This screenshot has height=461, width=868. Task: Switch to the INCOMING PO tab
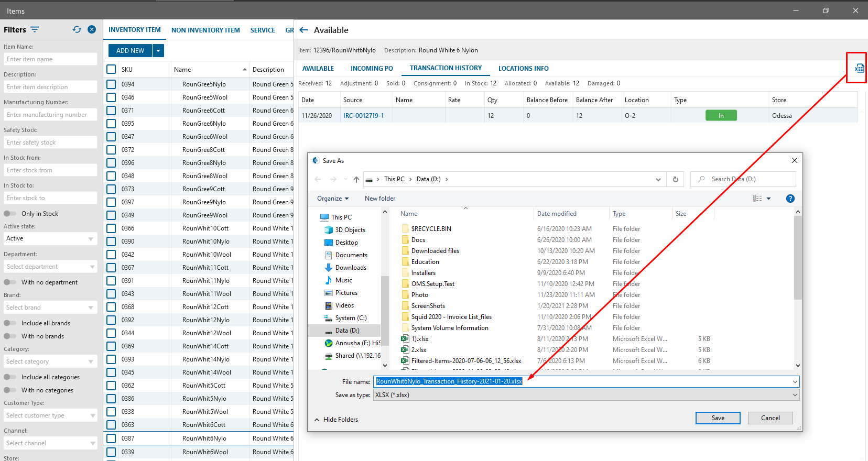point(372,69)
